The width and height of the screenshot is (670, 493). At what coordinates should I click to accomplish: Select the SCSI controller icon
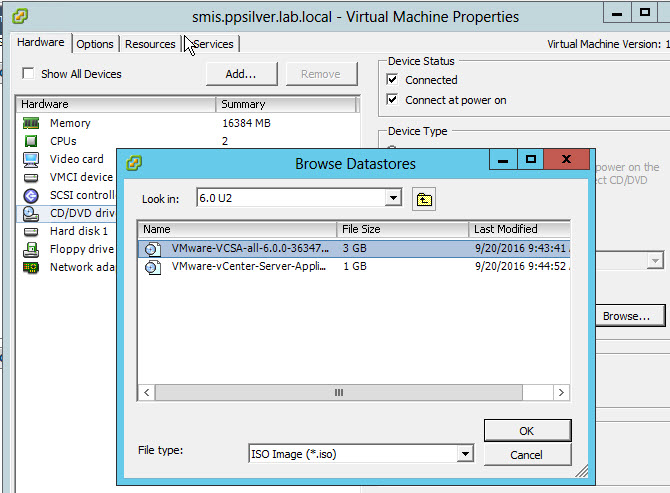tap(31, 196)
